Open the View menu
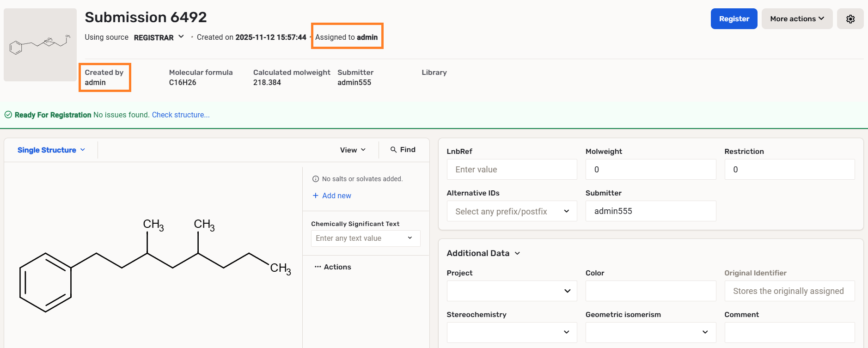The image size is (868, 348). click(x=353, y=150)
